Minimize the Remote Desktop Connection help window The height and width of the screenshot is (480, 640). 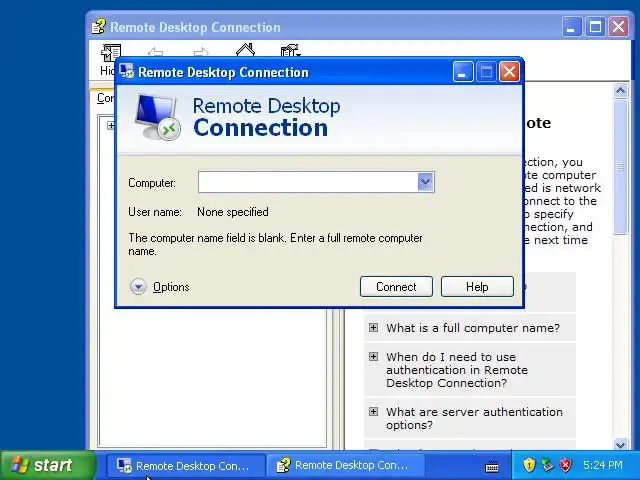(x=572, y=27)
